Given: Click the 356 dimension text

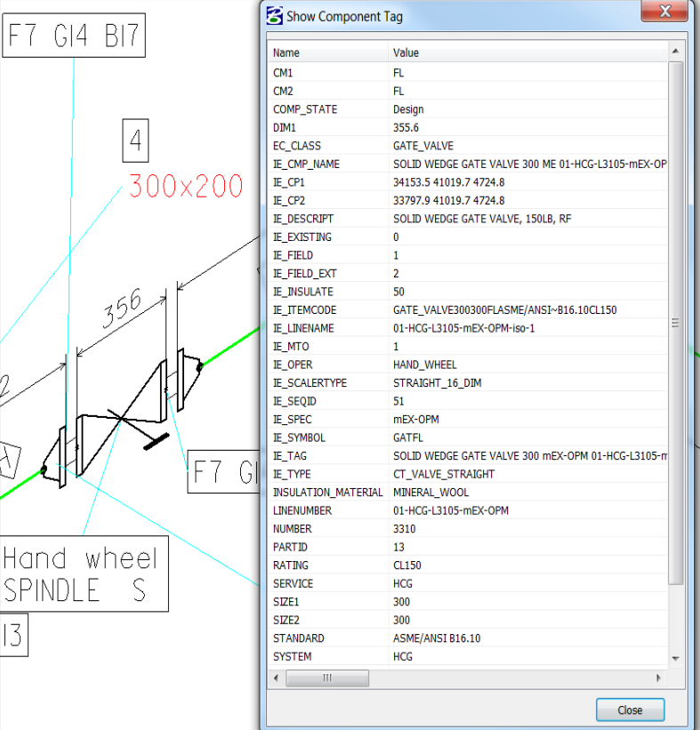Looking at the screenshot, I should [122, 308].
